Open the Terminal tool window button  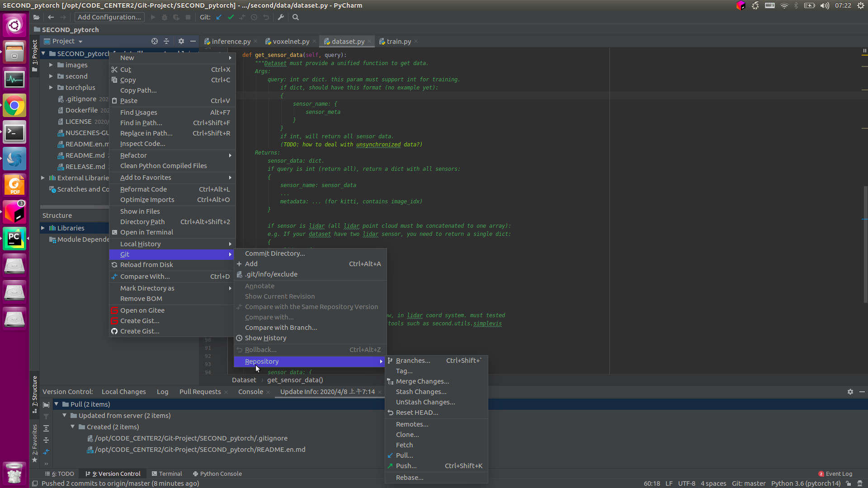(167, 474)
